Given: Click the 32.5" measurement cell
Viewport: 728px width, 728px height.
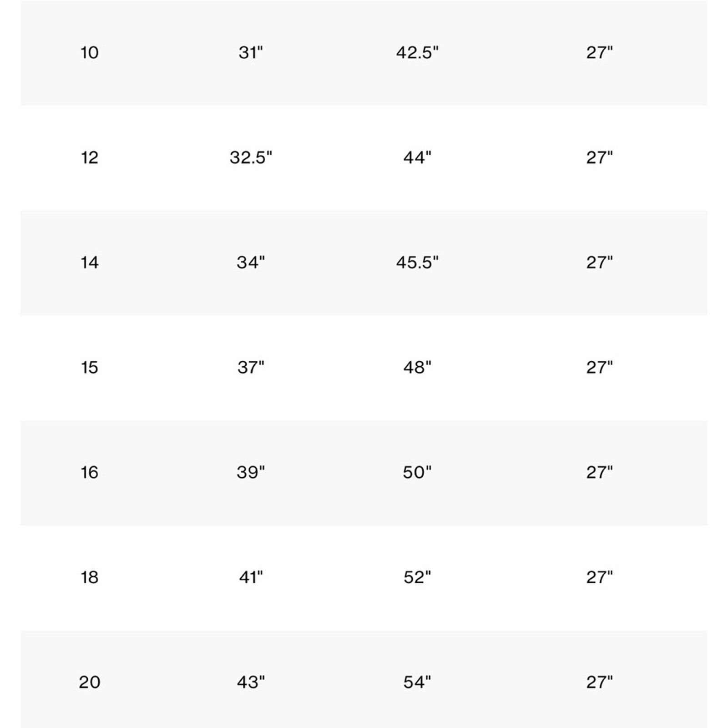Looking at the screenshot, I should [x=251, y=158].
